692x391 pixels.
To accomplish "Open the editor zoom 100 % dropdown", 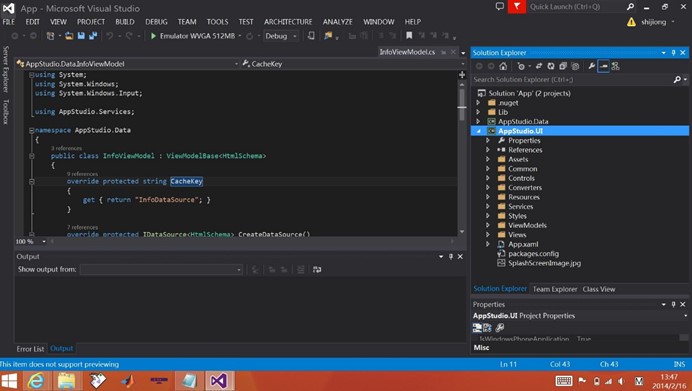I will (44, 241).
